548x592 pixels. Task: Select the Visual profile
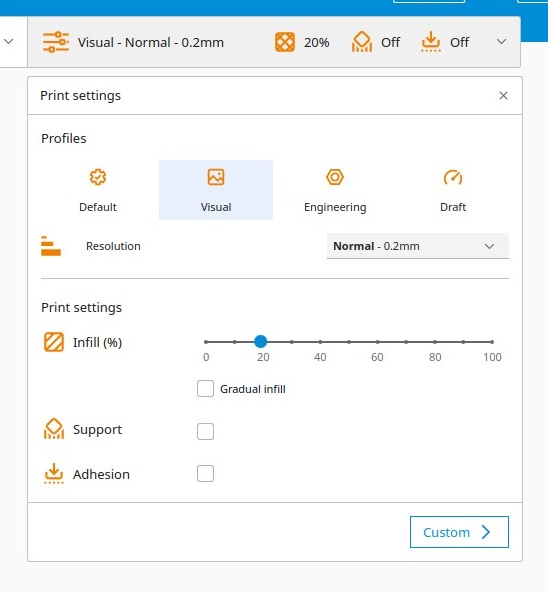(216, 190)
